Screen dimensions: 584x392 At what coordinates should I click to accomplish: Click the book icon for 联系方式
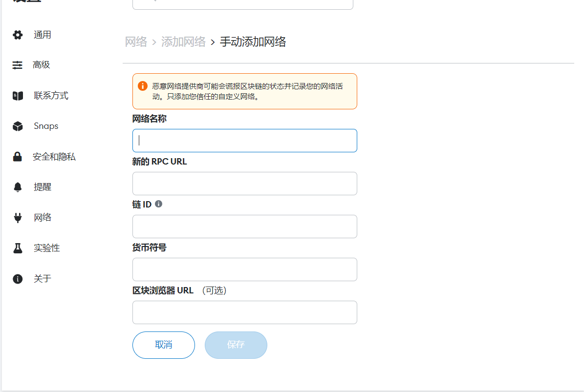[x=18, y=96]
